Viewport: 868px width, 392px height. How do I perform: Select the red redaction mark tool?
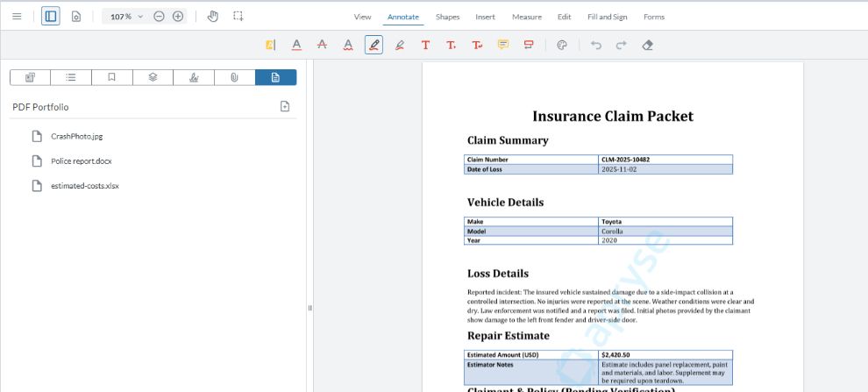pos(529,45)
